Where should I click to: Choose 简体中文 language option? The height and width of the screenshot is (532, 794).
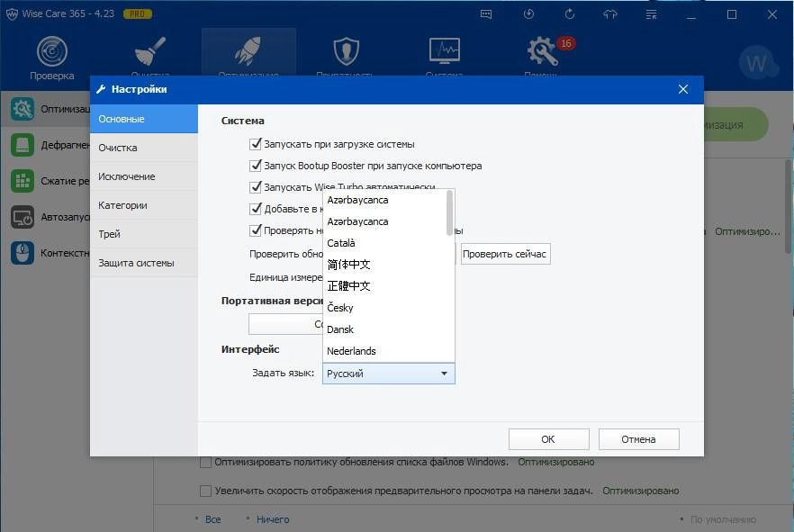pos(385,265)
